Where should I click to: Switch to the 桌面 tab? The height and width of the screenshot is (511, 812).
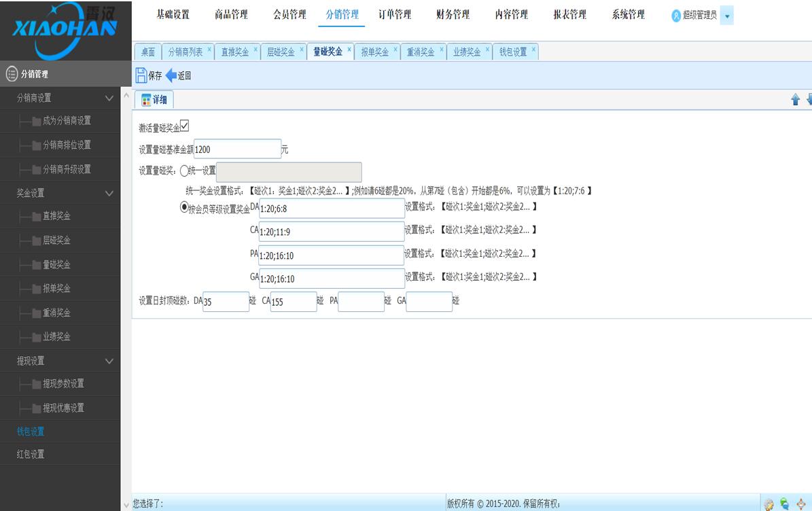click(148, 52)
